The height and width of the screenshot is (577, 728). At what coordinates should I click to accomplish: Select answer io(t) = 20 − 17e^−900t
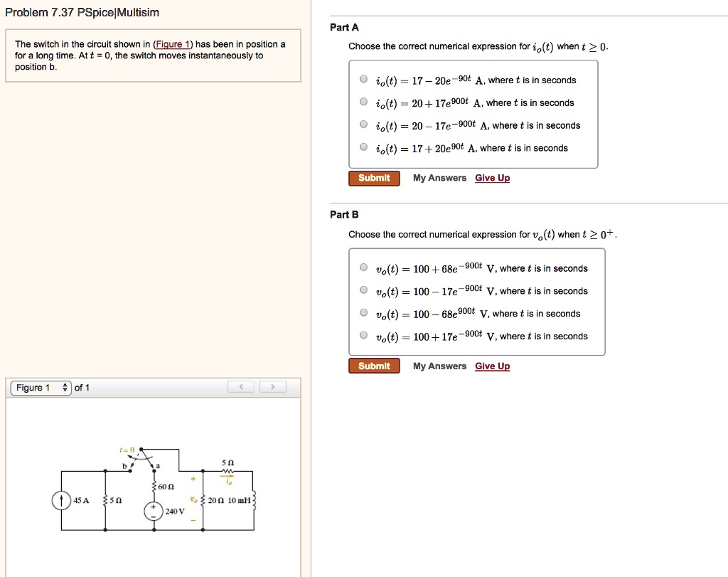point(363,125)
